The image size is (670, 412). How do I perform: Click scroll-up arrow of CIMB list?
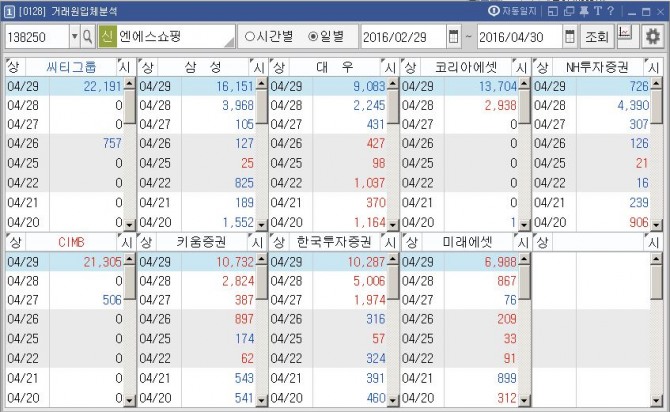pos(129,259)
